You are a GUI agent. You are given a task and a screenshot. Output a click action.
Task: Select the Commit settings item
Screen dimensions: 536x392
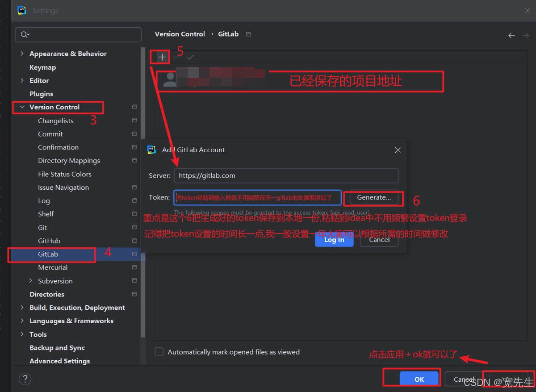coord(50,134)
